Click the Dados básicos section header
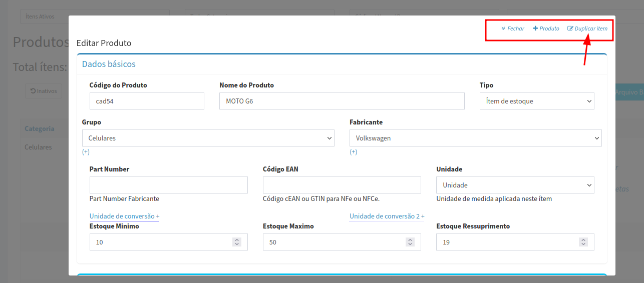 [x=109, y=64]
